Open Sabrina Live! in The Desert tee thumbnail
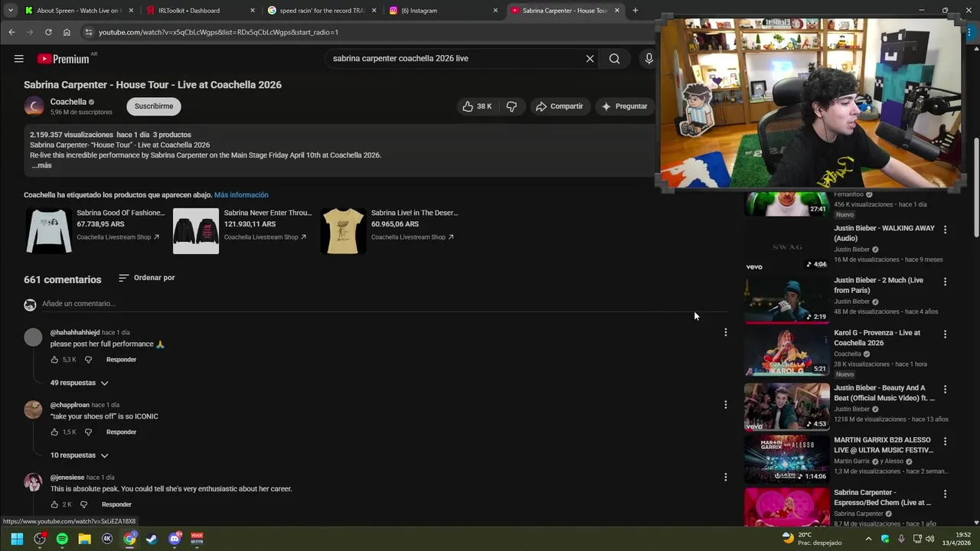 click(343, 231)
